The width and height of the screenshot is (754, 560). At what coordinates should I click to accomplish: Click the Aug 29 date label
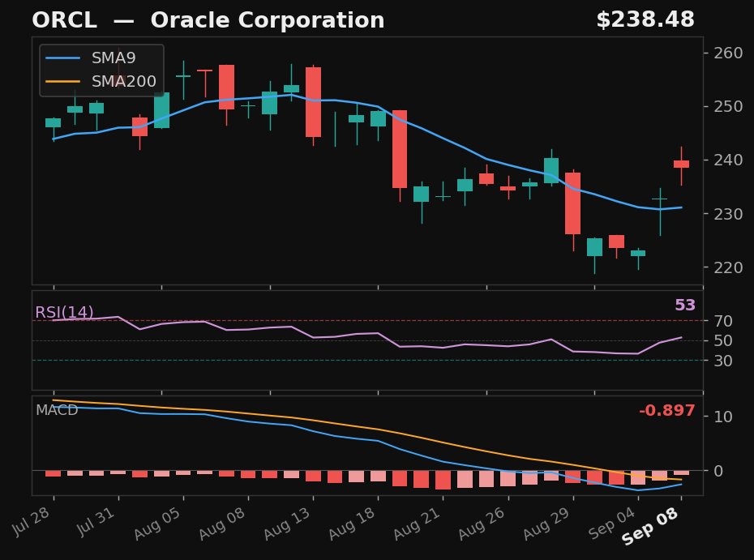pyautogui.click(x=547, y=523)
